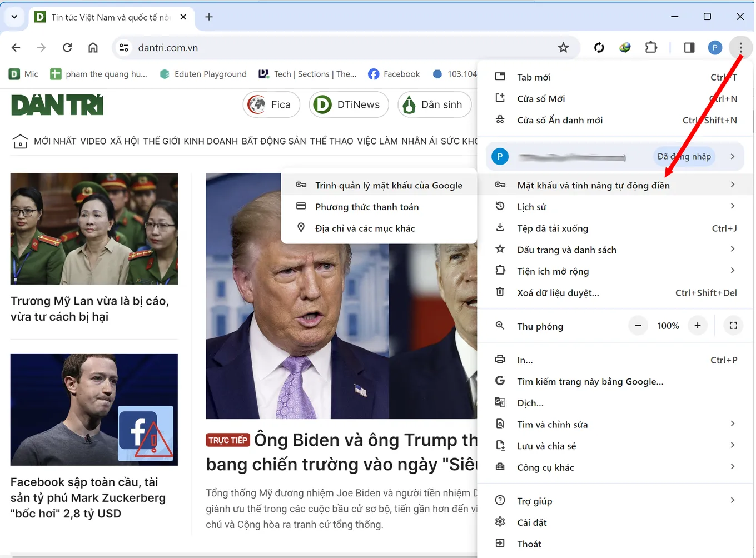Bookmark this page with the star icon
The height and width of the screenshot is (558, 756).
click(564, 48)
